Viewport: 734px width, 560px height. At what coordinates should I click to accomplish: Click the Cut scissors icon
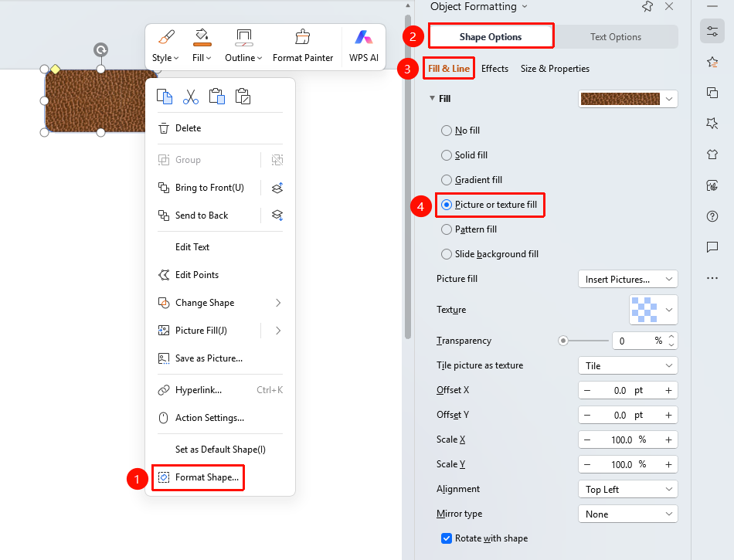point(191,97)
